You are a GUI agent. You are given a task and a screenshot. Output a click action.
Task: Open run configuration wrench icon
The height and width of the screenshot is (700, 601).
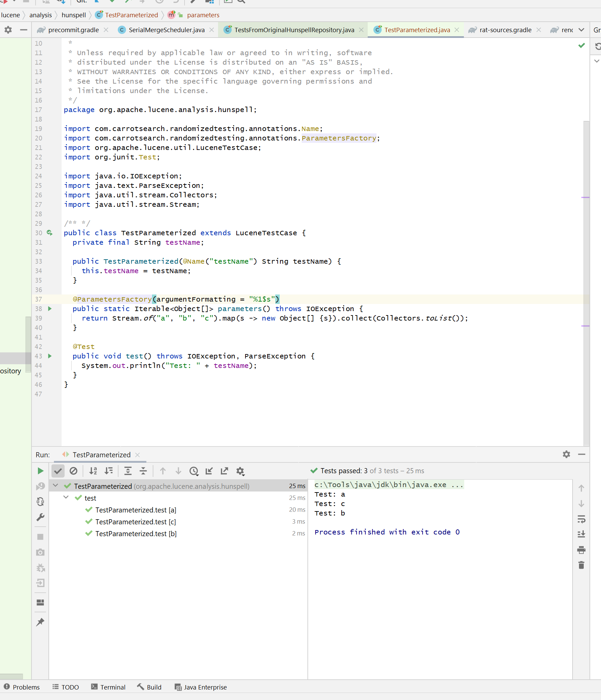pos(40,517)
